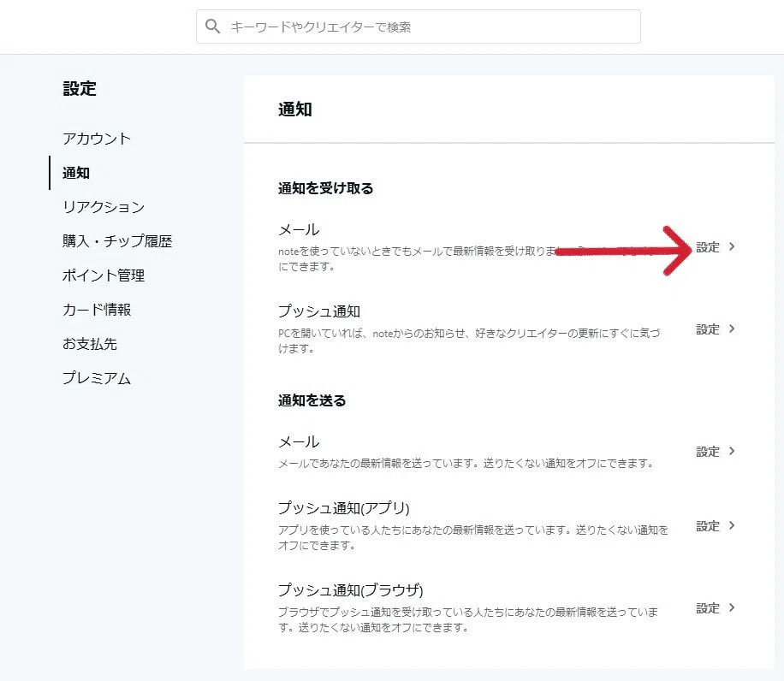Viewport: 784px width, 681px height.
Task: Click the 通知 page heading
Action: coord(295,109)
